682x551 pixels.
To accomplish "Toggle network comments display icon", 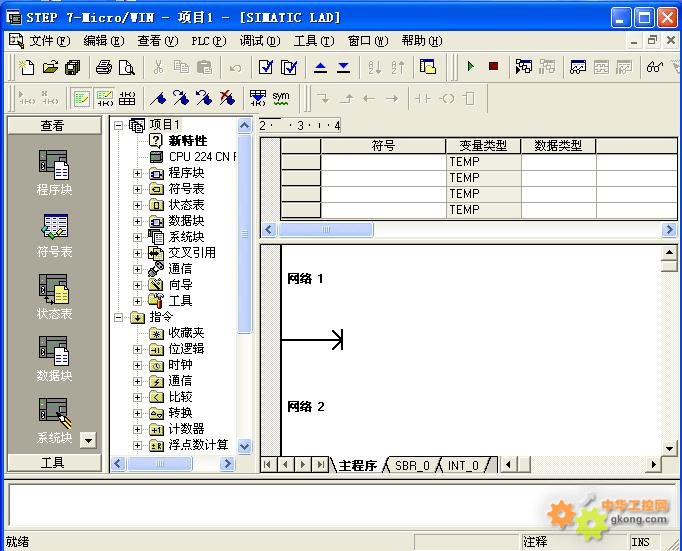I will (104, 98).
